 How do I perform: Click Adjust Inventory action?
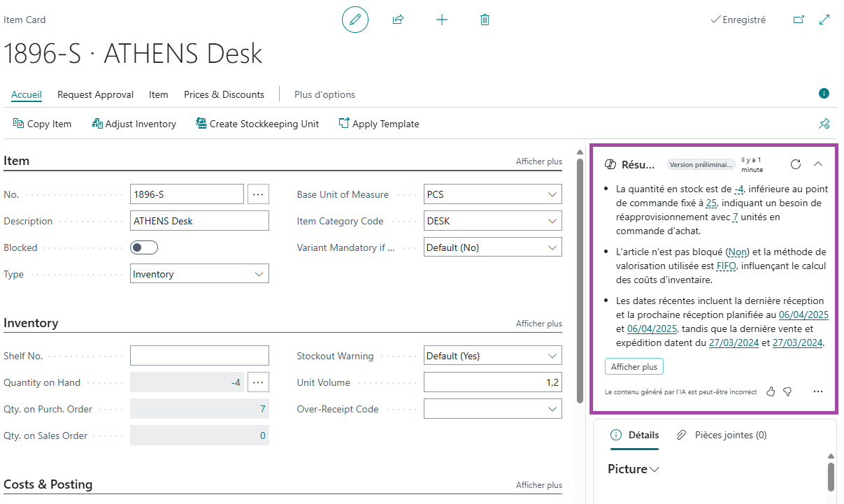(134, 124)
